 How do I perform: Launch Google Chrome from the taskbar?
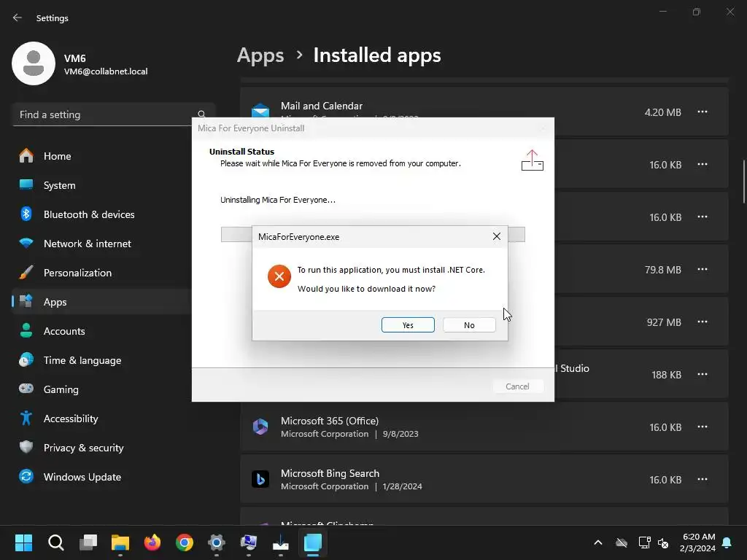[185, 542]
